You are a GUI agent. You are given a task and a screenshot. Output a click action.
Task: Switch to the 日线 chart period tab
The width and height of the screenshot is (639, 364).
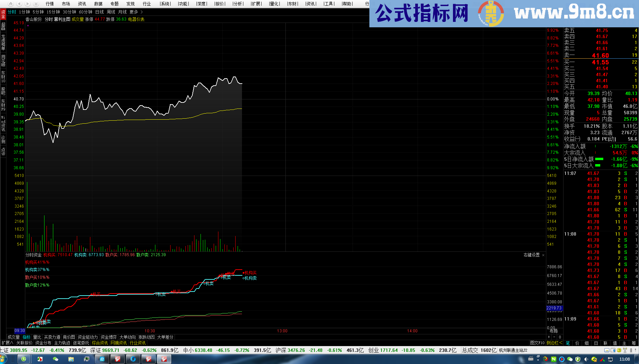[99, 12]
